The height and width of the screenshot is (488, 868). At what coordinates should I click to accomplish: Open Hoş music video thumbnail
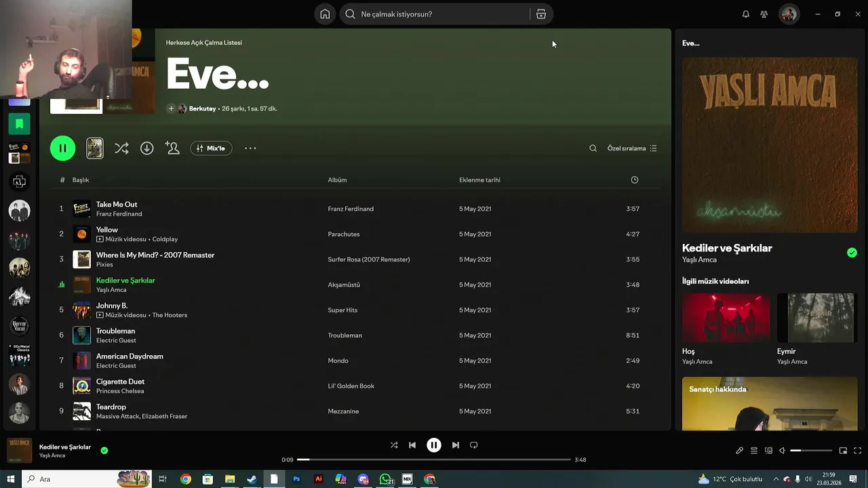[726, 318]
